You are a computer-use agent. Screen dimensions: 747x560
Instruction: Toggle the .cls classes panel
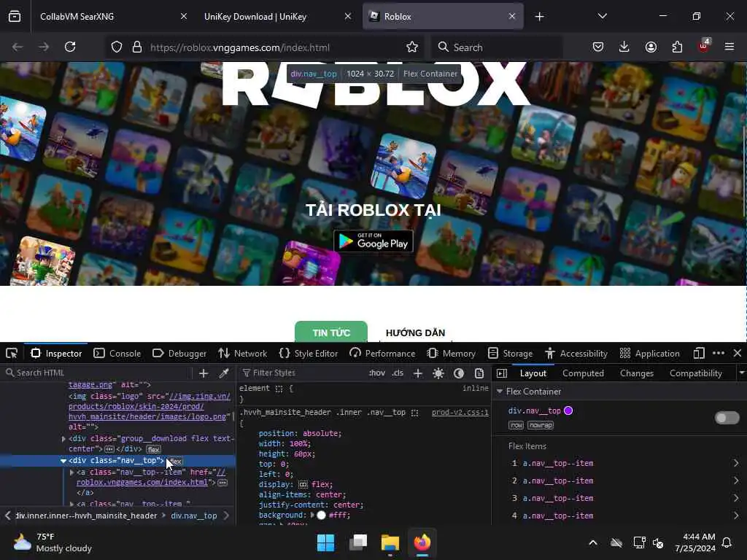point(398,373)
